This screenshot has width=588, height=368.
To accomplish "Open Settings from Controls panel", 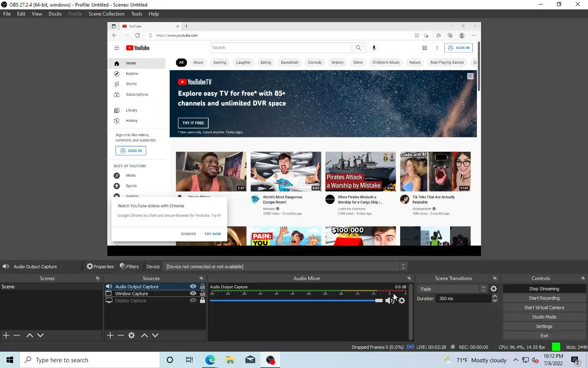I will click(x=544, y=326).
